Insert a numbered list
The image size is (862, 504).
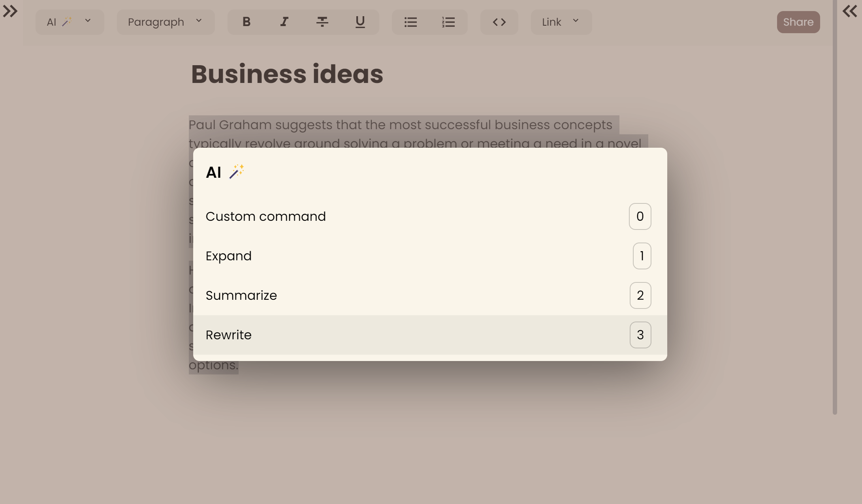click(x=448, y=22)
